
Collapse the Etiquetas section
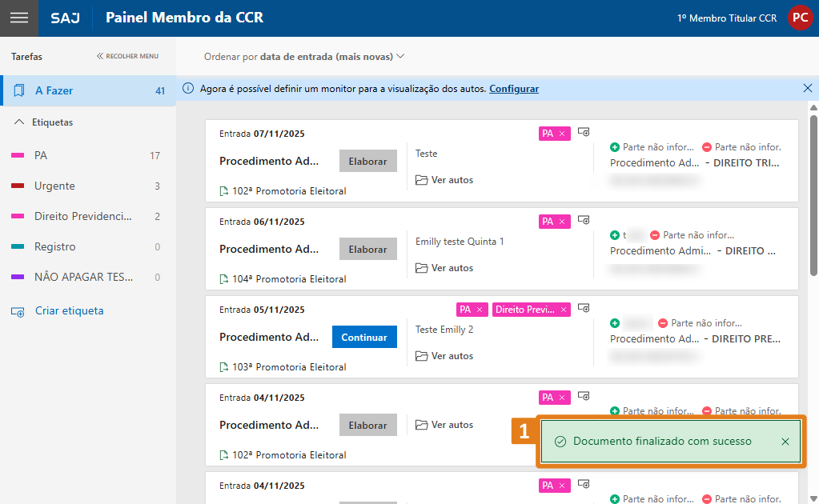click(x=20, y=122)
